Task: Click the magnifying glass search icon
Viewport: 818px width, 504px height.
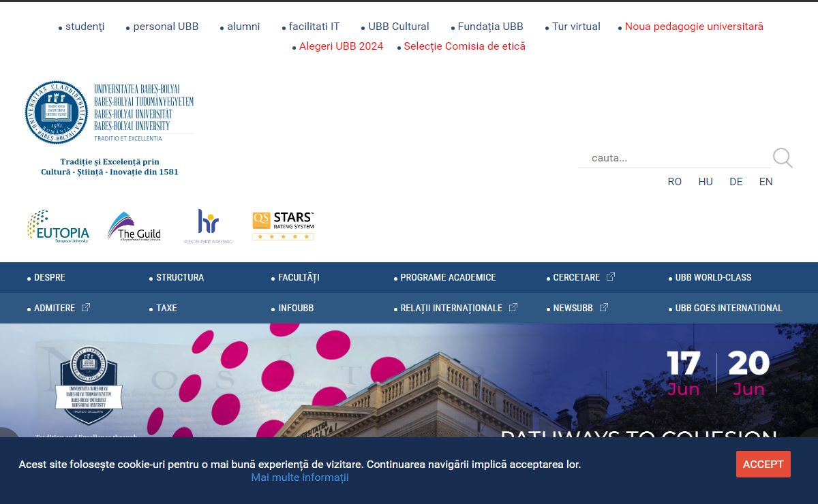Action: [x=783, y=158]
